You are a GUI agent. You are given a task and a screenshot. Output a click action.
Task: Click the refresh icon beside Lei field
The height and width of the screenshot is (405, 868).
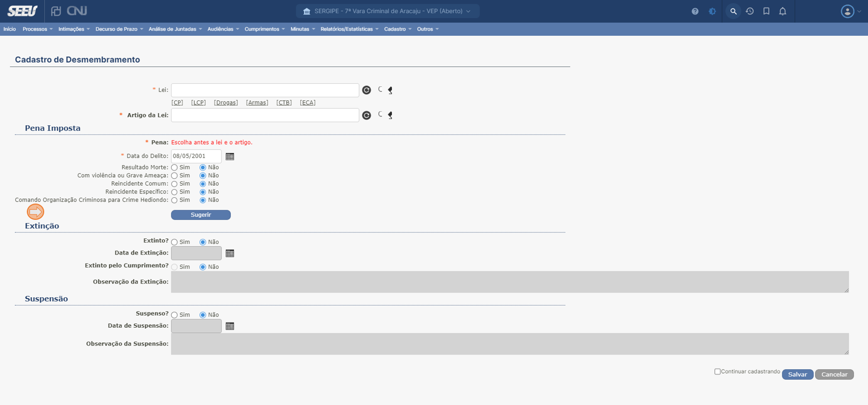click(367, 90)
